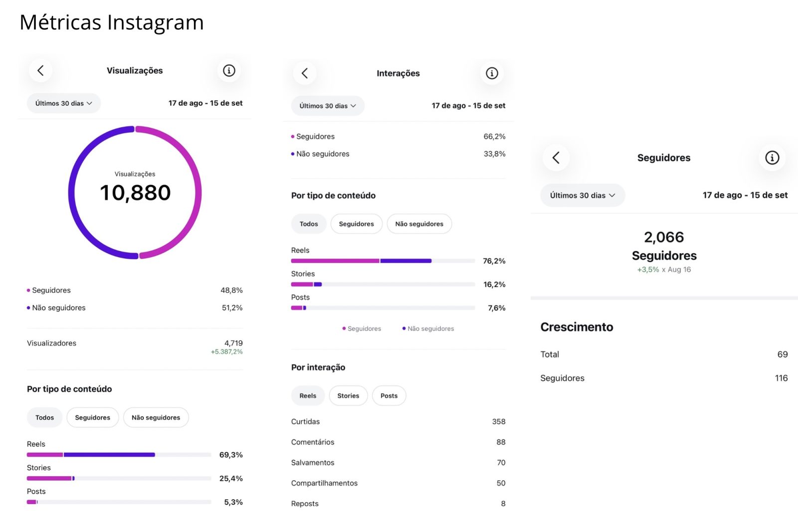This screenshot has height=532, width=798.
Task: Click the Não seguidores 33,8% row
Action: point(399,154)
